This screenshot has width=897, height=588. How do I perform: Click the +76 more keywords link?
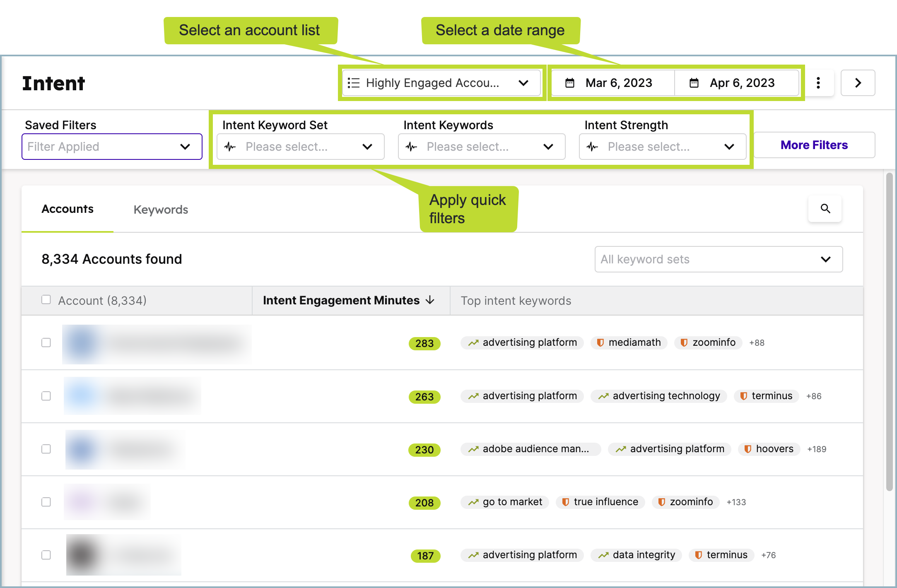[x=768, y=555]
